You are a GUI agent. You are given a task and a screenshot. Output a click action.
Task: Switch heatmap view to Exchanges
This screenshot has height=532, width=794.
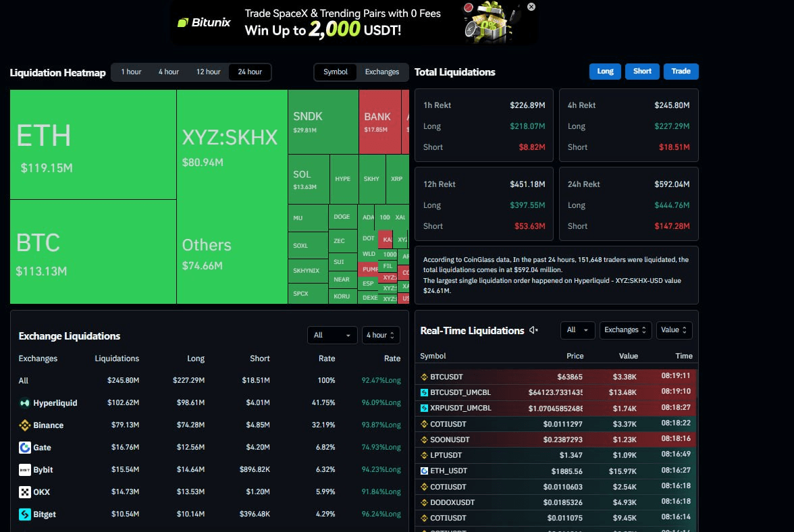pos(382,72)
